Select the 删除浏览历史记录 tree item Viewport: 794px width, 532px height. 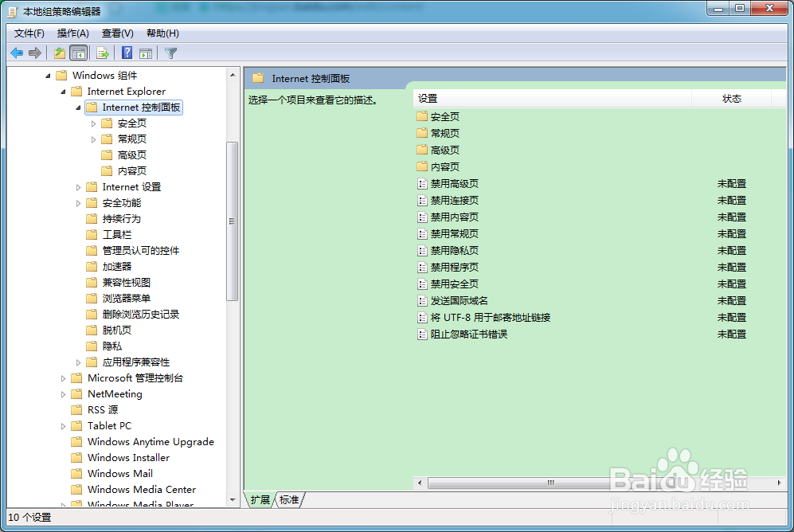click(x=141, y=315)
